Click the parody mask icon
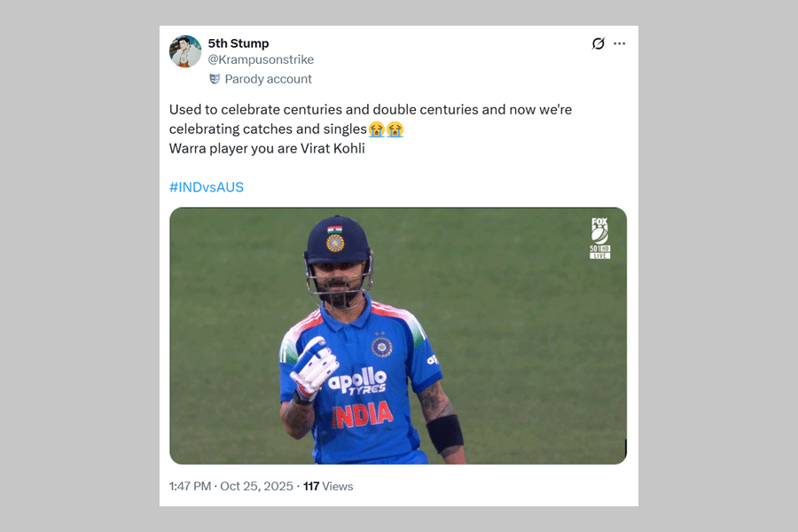The height and width of the screenshot is (532, 798). point(215,79)
